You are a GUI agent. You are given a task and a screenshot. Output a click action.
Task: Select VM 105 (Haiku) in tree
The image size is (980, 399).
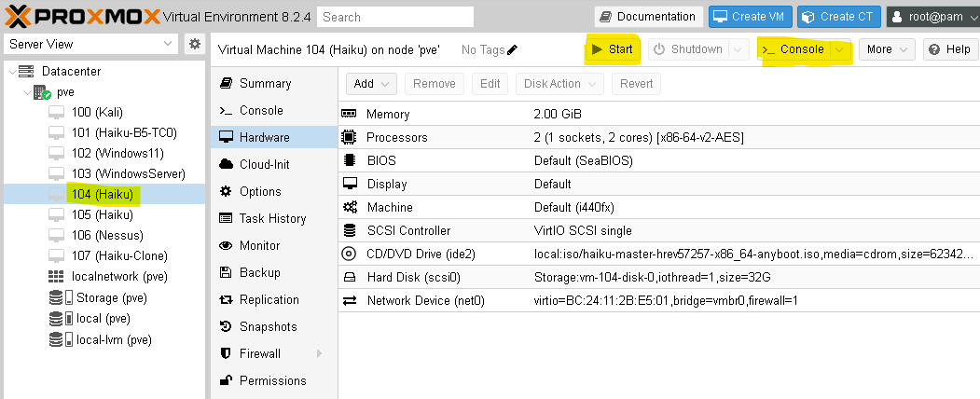point(104,214)
